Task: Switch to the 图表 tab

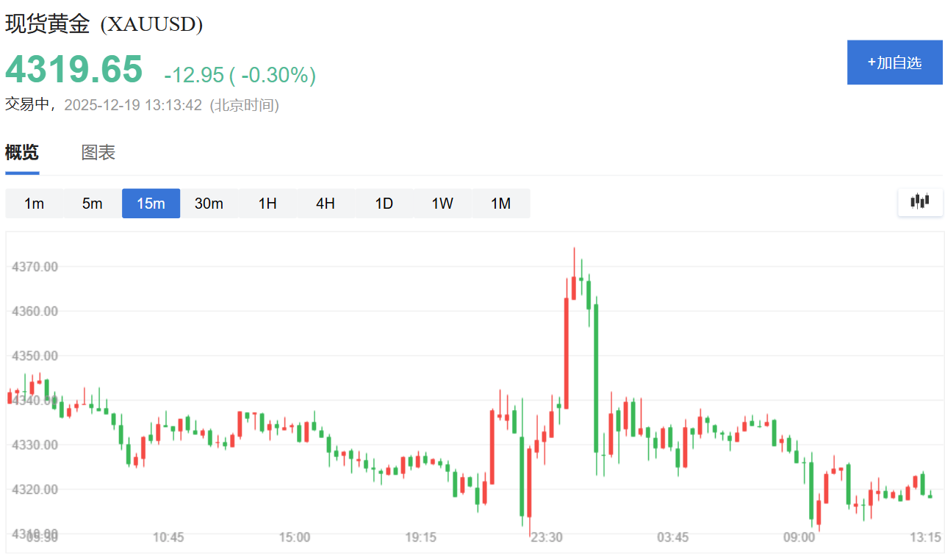Action: (x=98, y=153)
